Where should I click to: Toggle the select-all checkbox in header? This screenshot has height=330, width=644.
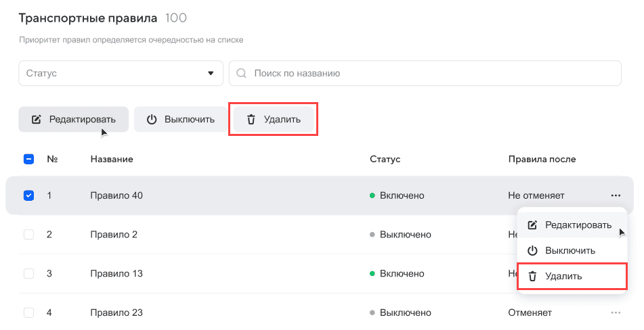pos(28,159)
